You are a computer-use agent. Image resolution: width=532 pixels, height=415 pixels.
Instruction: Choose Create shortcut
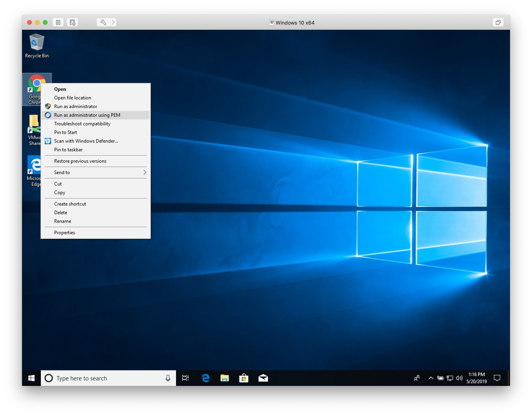click(95, 204)
